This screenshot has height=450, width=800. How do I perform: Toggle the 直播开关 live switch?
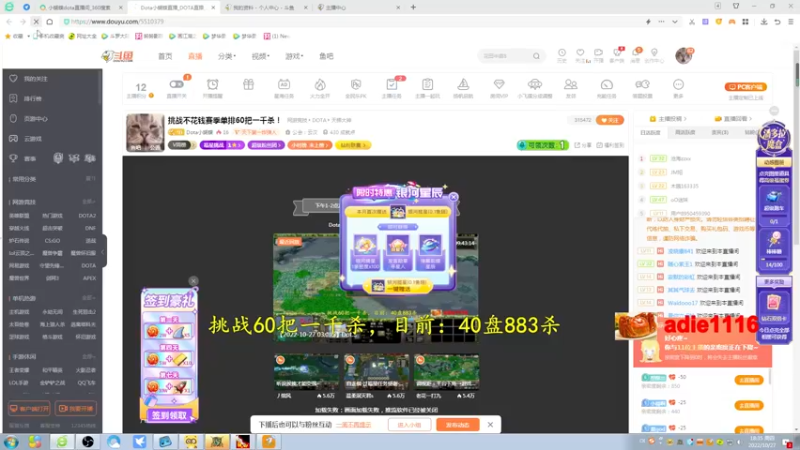(x=177, y=84)
